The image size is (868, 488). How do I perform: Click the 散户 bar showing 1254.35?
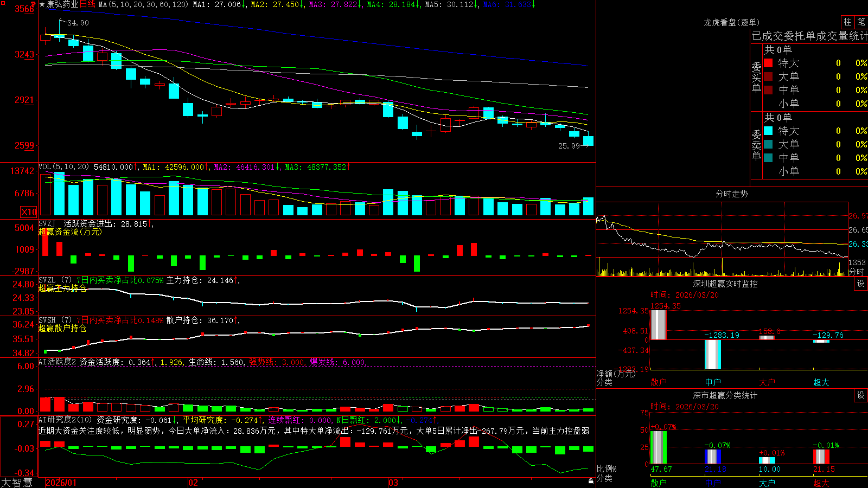(658, 325)
